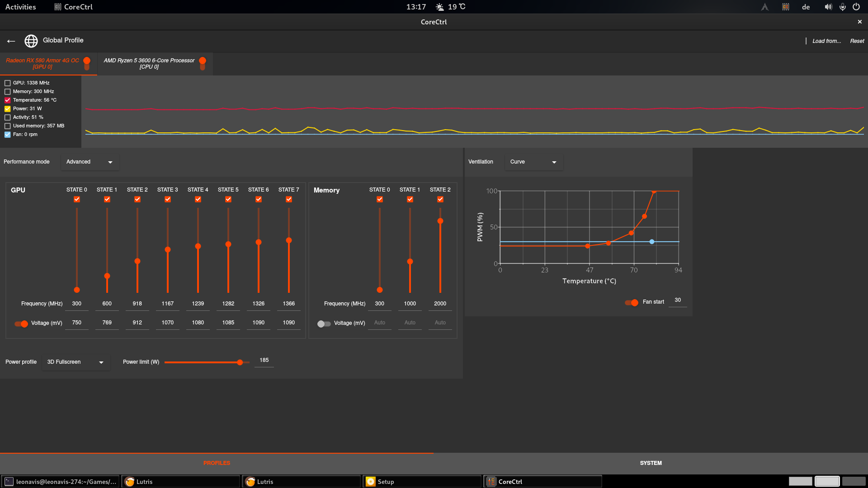Disable the GPU voltage toggle
This screenshot has height=488, width=868.
pos(21,324)
